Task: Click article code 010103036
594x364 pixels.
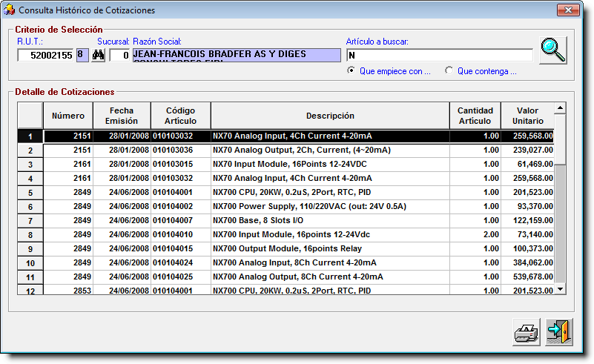Action: [x=173, y=150]
